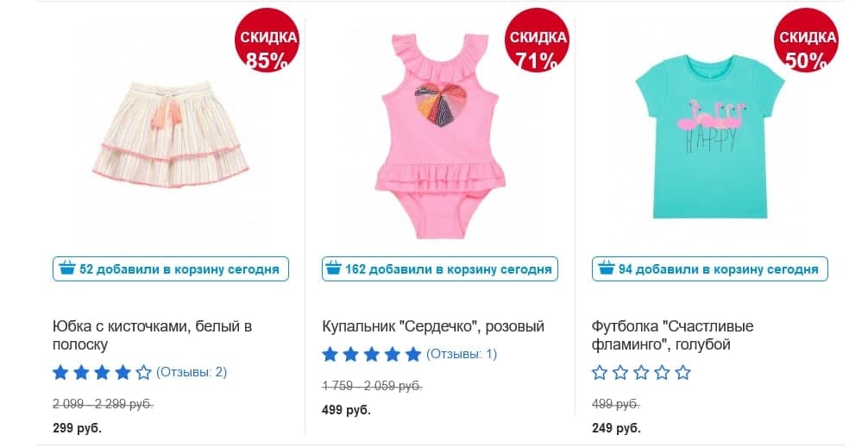Click basket icon in the "94 добавили" label
Image resolution: width=868 pixels, height=448 pixels.
tap(606, 269)
